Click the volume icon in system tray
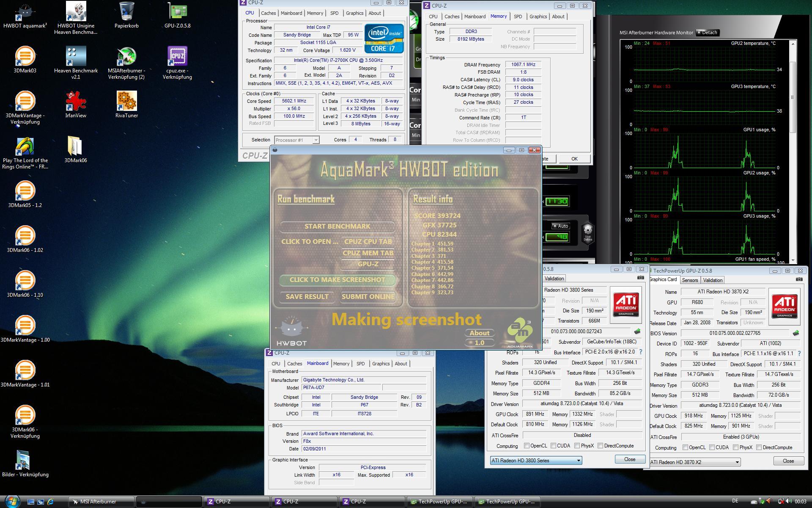Screen dimensions: 812x508 pyautogui.click(x=788, y=501)
